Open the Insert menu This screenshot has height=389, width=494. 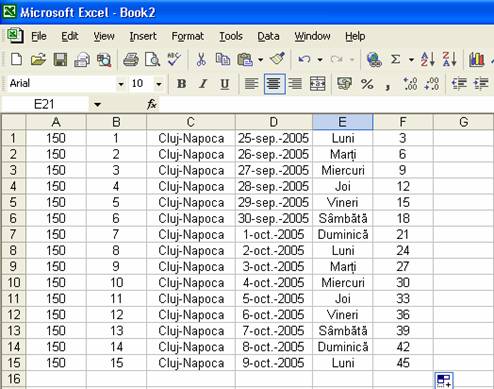coord(143,36)
